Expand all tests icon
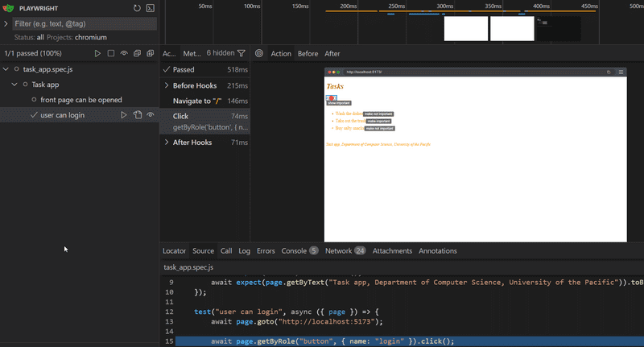Screen dimensions: 644x347 click(151, 53)
